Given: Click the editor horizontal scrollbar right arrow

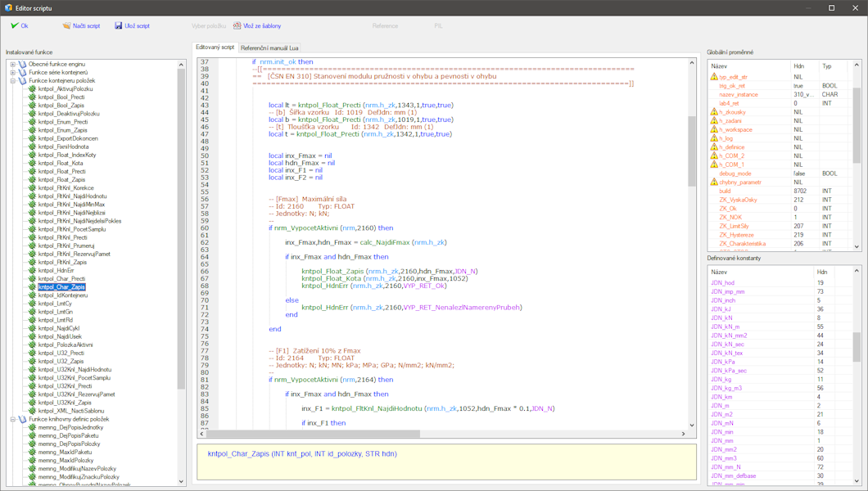Looking at the screenshot, I should [683, 434].
